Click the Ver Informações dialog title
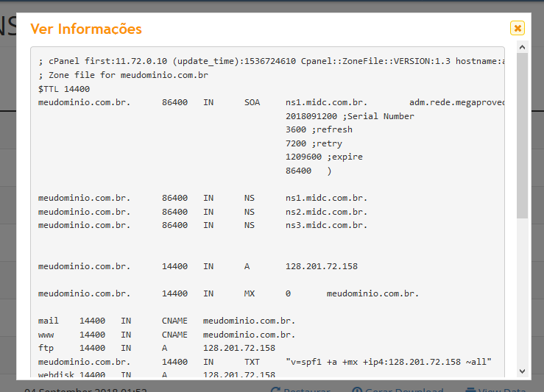Screen dimensions: 544x392 pyautogui.click(x=86, y=29)
